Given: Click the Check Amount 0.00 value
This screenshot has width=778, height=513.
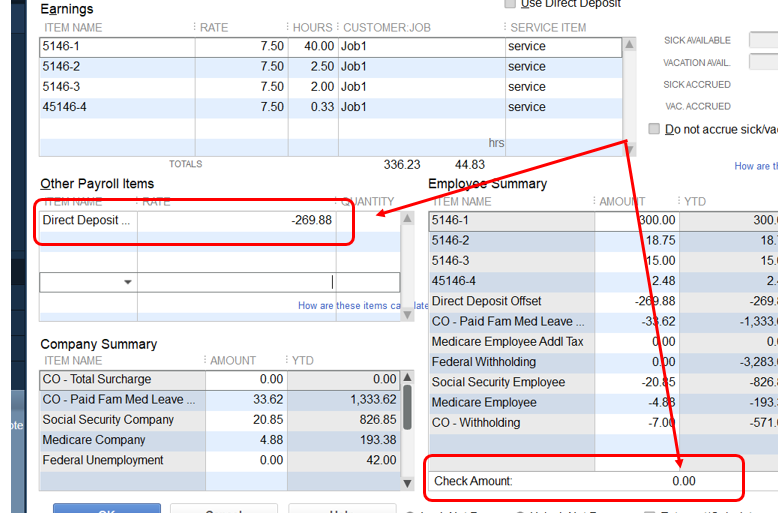Looking at the screenshot, I should (684, 481).
